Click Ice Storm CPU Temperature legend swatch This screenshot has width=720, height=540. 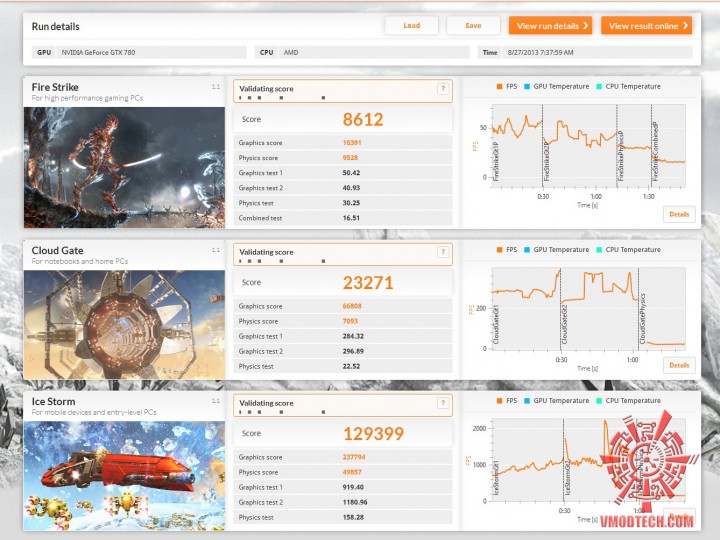(x=599, y=401)
